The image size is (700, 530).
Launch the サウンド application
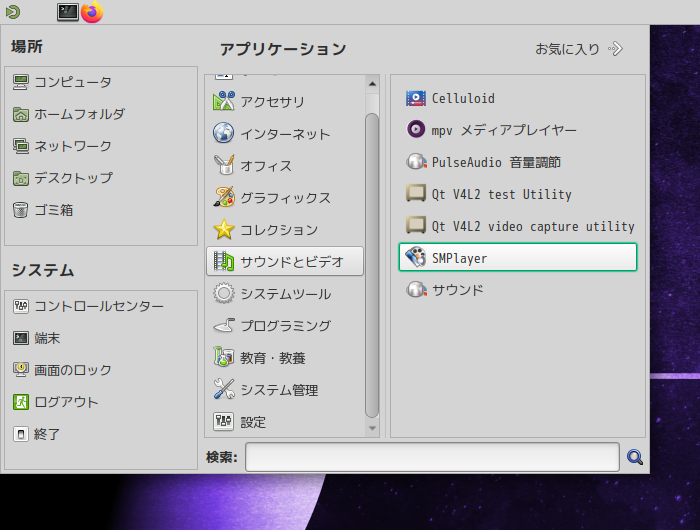(x=517, y=290)
